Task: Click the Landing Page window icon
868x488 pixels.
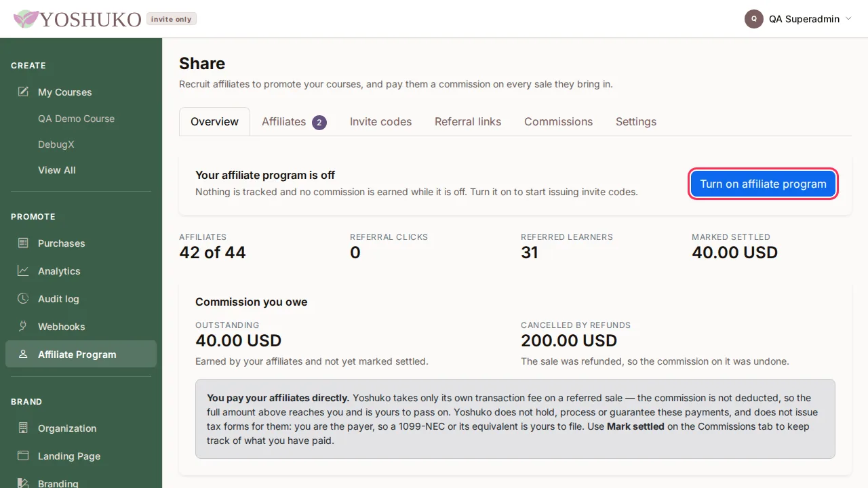Action: point(23,455)
